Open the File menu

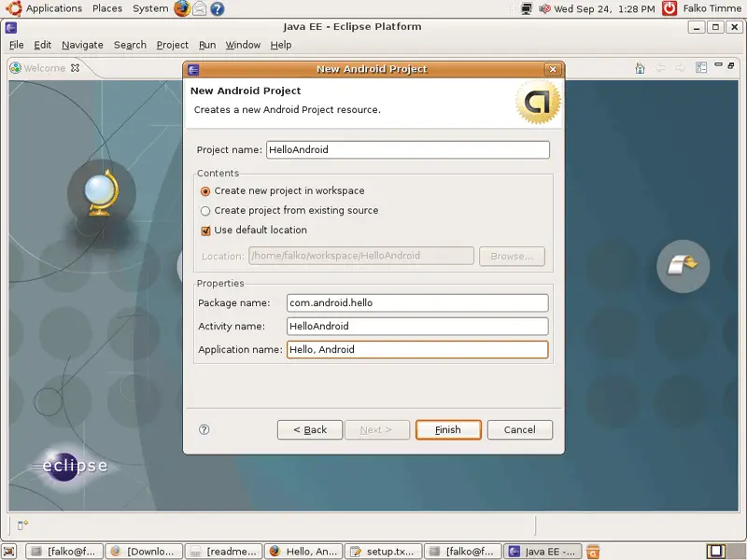tap(16, 45)
